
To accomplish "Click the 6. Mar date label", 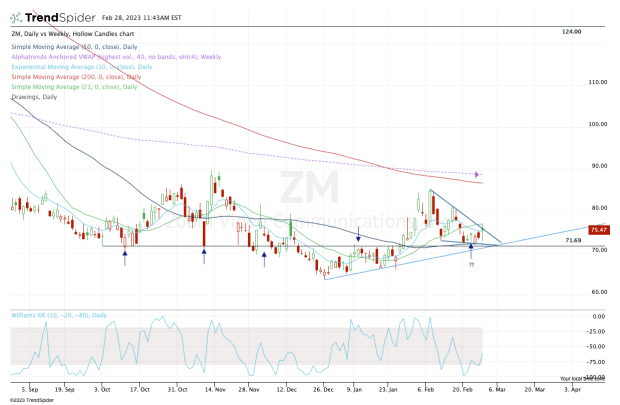I will coord(497,390).
